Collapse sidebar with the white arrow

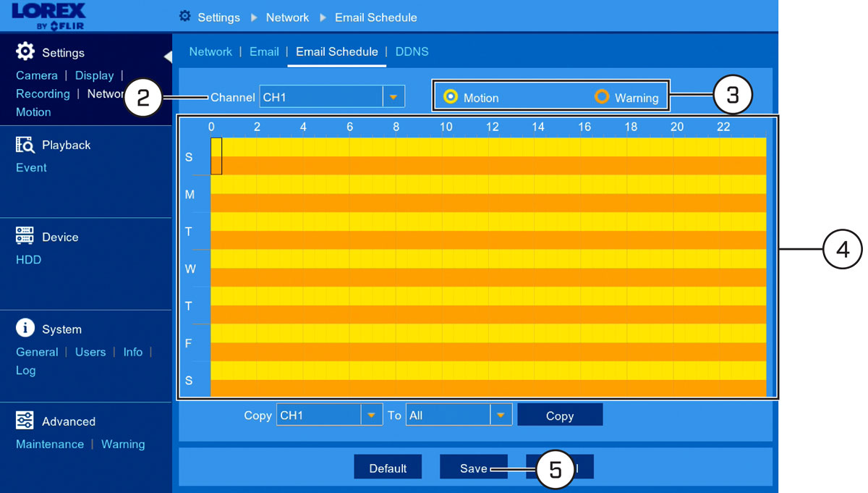[168, 56]
